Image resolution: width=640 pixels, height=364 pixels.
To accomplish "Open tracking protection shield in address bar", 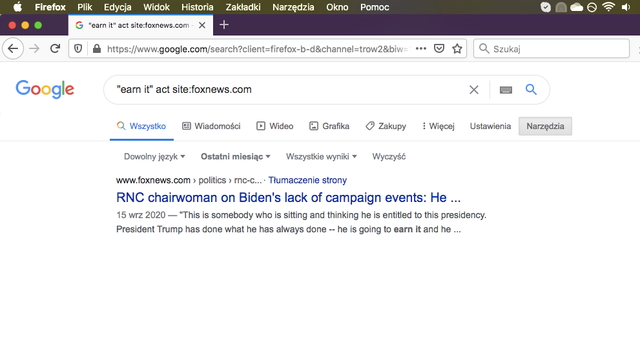I will pyautogui.click(x=78, y=48).
